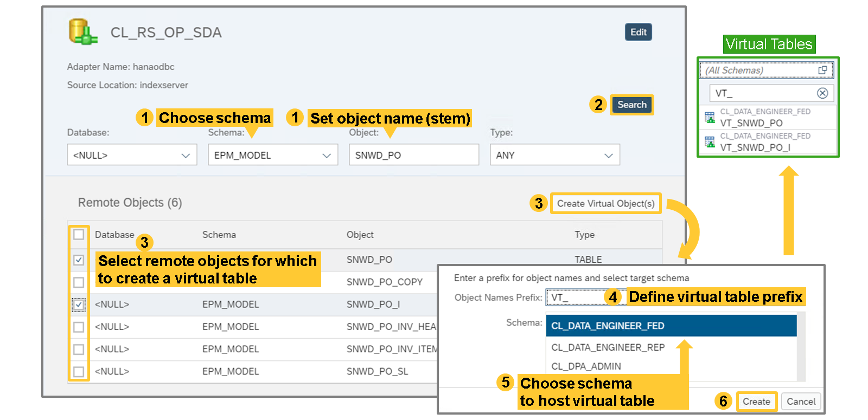Expand the Schema dropdown showing EPM_MODEL
The image size is (868, 420).
point(273,155)
